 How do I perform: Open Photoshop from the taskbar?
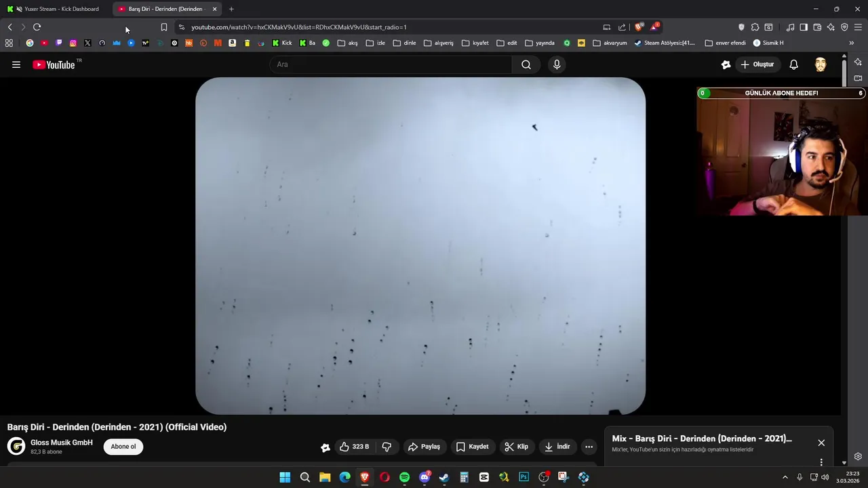524,477
